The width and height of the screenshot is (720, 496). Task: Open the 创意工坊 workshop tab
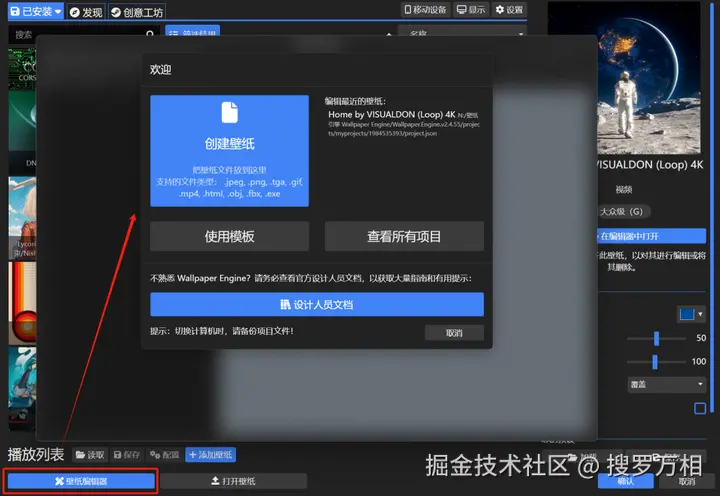[x=137, y=12]
